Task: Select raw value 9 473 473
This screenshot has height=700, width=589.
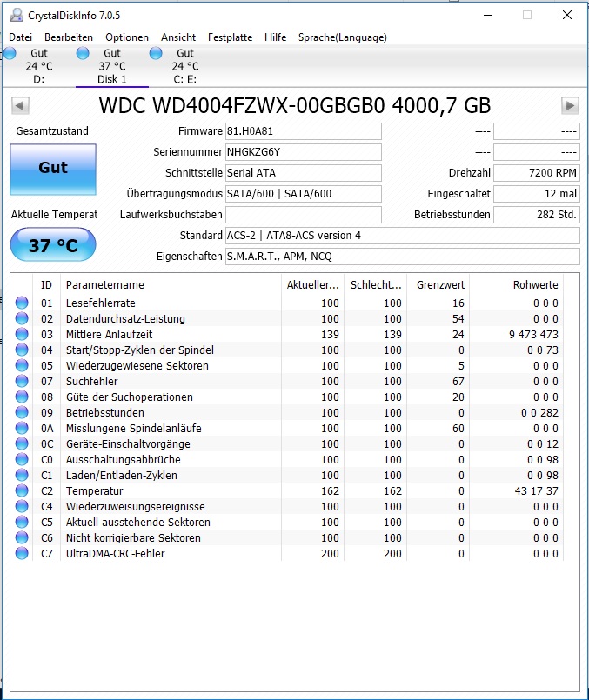Action: 533,335
